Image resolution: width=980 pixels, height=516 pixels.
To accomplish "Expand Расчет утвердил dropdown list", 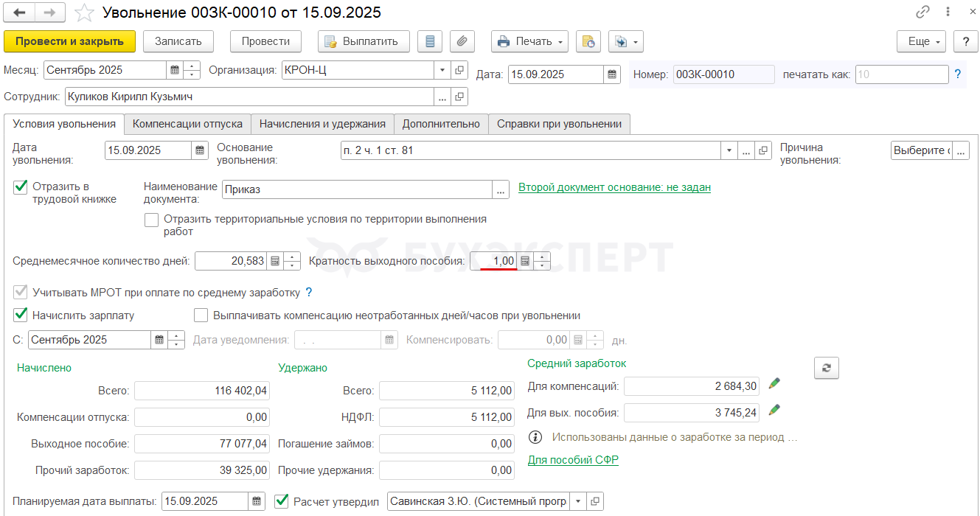I will tap(580, 501).
